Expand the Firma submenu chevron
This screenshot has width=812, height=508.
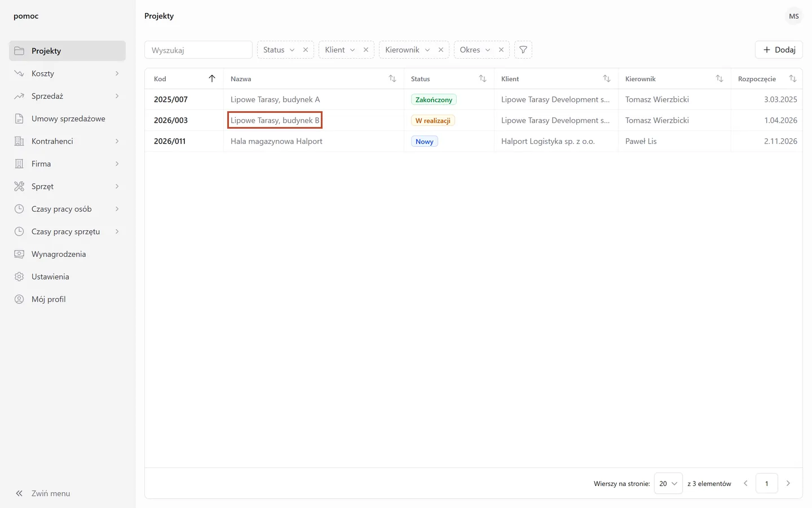tap(117, 164)
